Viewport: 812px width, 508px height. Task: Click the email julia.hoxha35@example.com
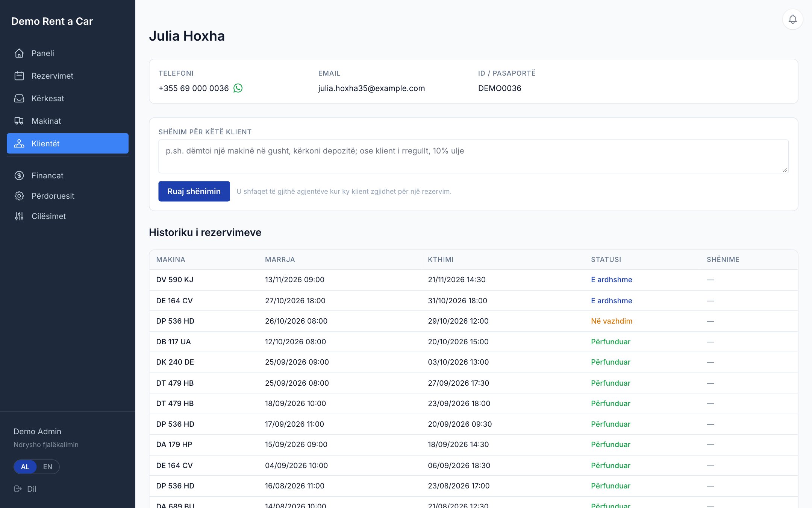tap(371, 88)
